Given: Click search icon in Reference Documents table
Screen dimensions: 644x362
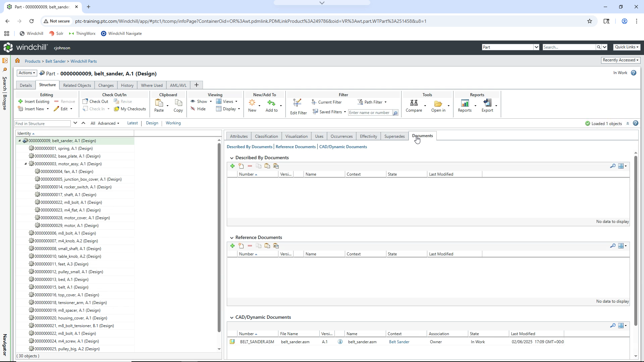Looking at the screenshot, I should point(613,246).
